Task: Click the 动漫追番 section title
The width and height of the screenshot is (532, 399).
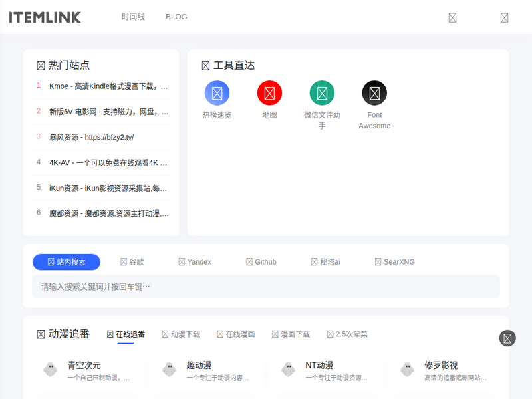Action: [x=69, y=334]
